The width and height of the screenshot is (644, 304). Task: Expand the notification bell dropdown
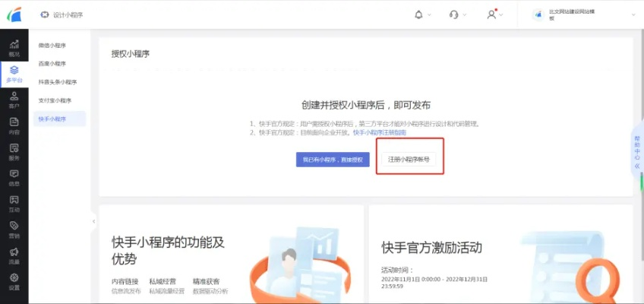422,14
